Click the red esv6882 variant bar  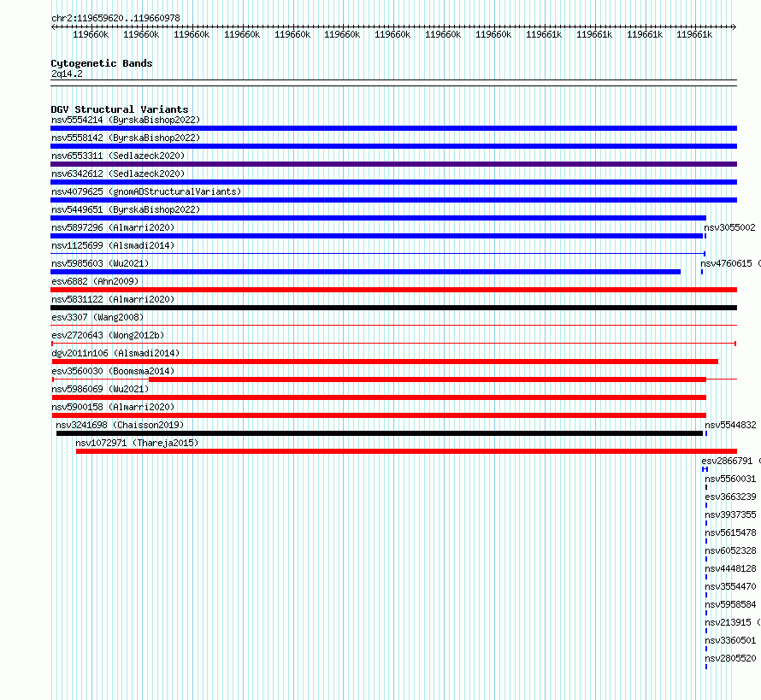tap(393, 290)
